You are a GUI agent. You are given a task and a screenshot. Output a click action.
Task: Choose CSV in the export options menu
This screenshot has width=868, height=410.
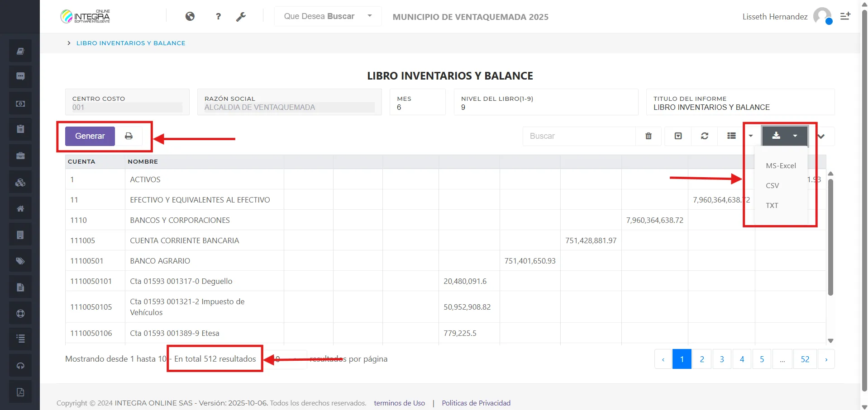click(x=773, y=185)
